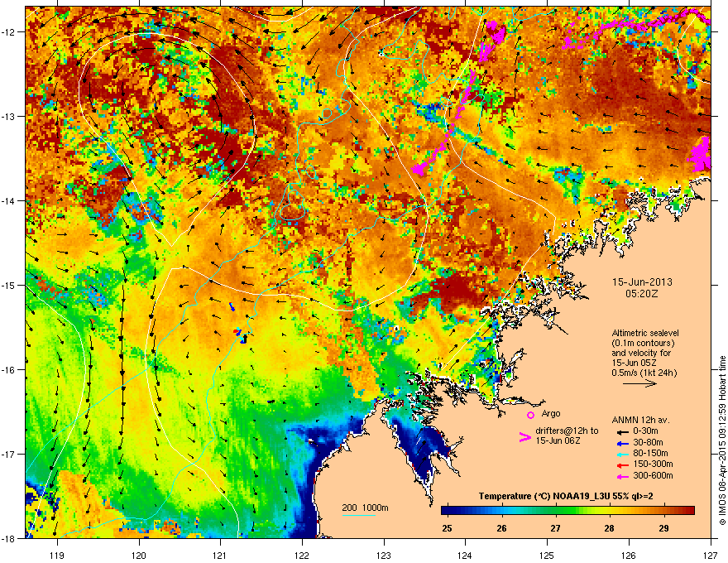Screen dimensions: 728x563
Task: Click the magenta drifters chevron symbol in legend
Action: [524, 436]
